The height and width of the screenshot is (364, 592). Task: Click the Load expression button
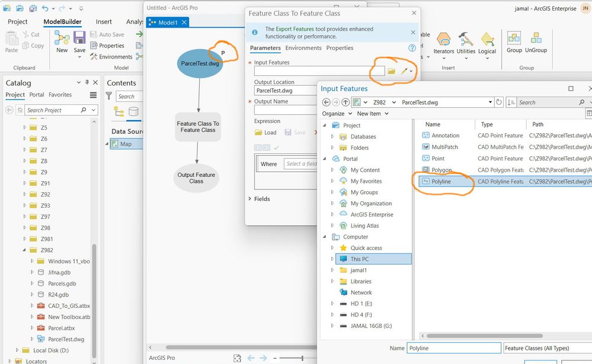(x=265, y=133)
